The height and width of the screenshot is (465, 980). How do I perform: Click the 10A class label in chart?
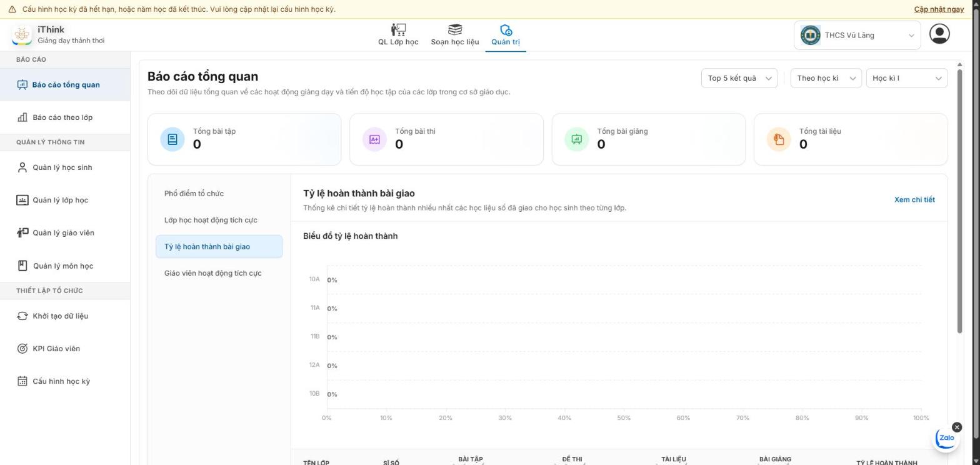pyautogui.click(x=314, y=279)
